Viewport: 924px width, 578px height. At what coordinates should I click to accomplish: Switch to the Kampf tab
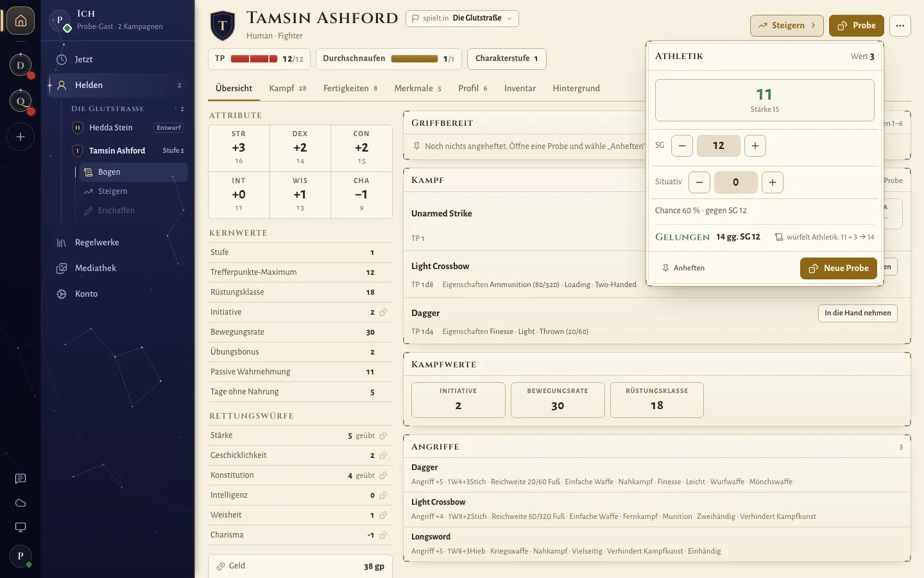click(x=287, y=88)
